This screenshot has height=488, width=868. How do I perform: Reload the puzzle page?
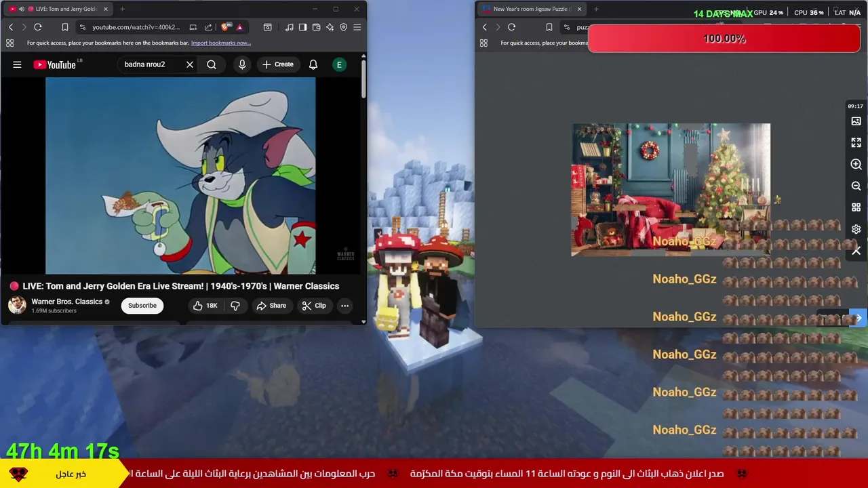511,27
